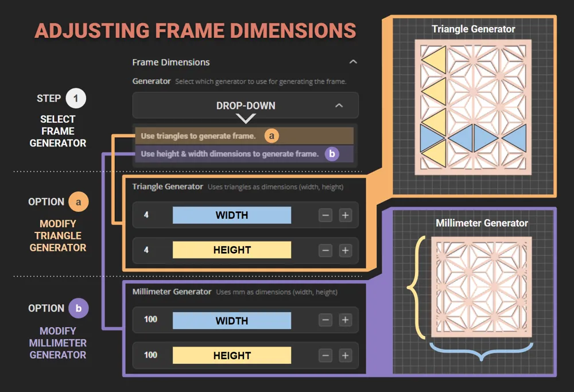Decrease the Millimeter Generator width value
574x392 pixels.
coord(325,320)
